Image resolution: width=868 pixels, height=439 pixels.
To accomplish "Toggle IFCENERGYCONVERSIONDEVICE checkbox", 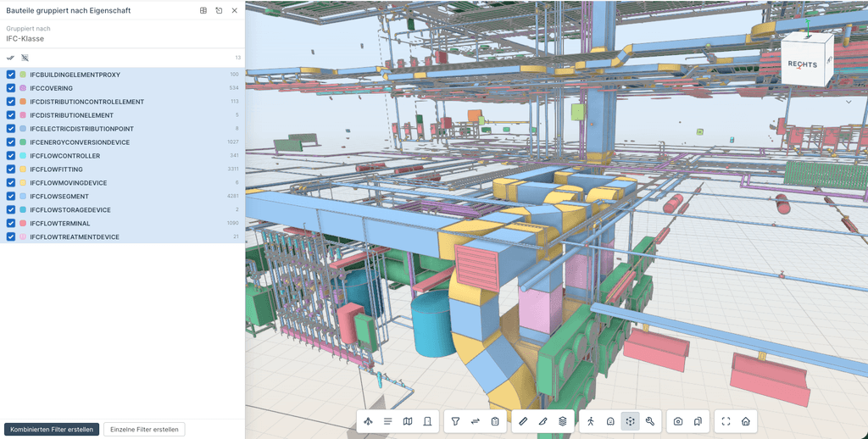I will (x=10, y=142).
